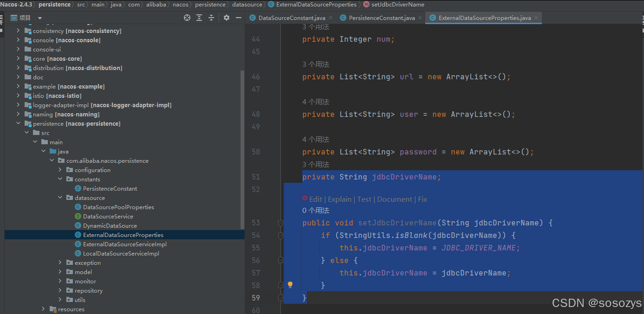This screenshot has height=314, width=644.
Task: Select the monitor package in tree
Action: 85,281
